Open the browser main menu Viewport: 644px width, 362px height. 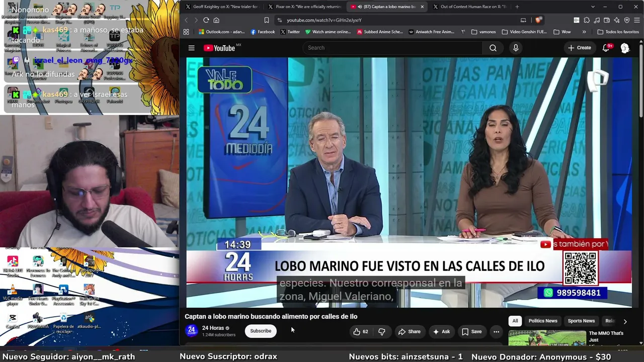637,20
